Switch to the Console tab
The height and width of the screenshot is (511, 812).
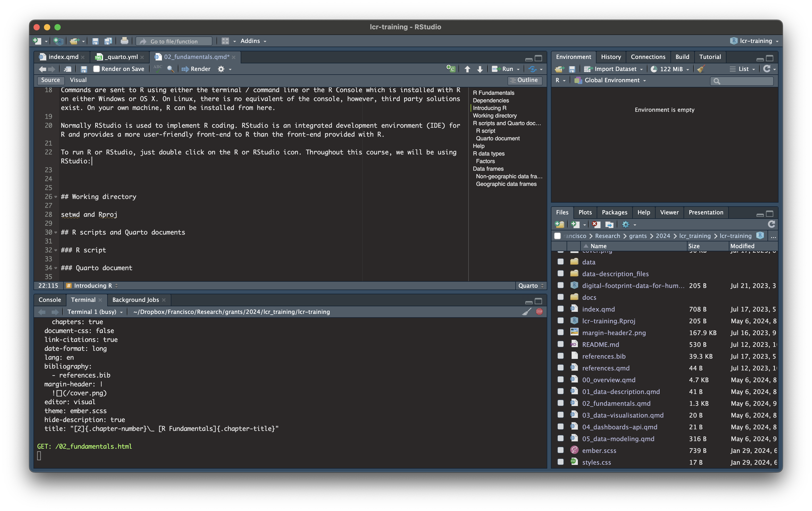[50, 300]
